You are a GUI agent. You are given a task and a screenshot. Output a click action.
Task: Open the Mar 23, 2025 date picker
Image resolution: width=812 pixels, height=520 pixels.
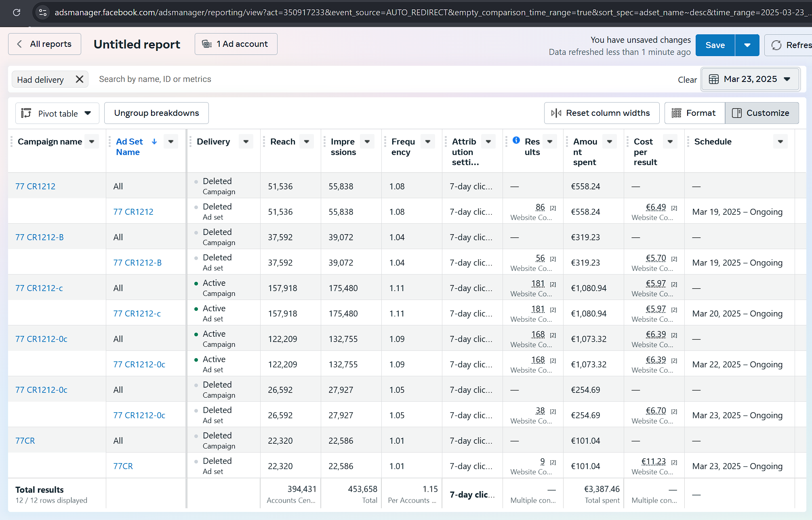click(750, 79)
